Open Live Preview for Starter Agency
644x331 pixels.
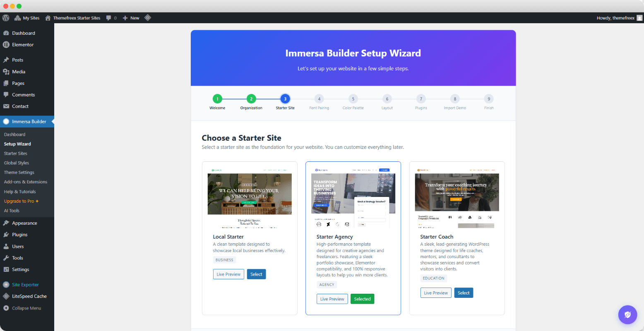point(332,299)
